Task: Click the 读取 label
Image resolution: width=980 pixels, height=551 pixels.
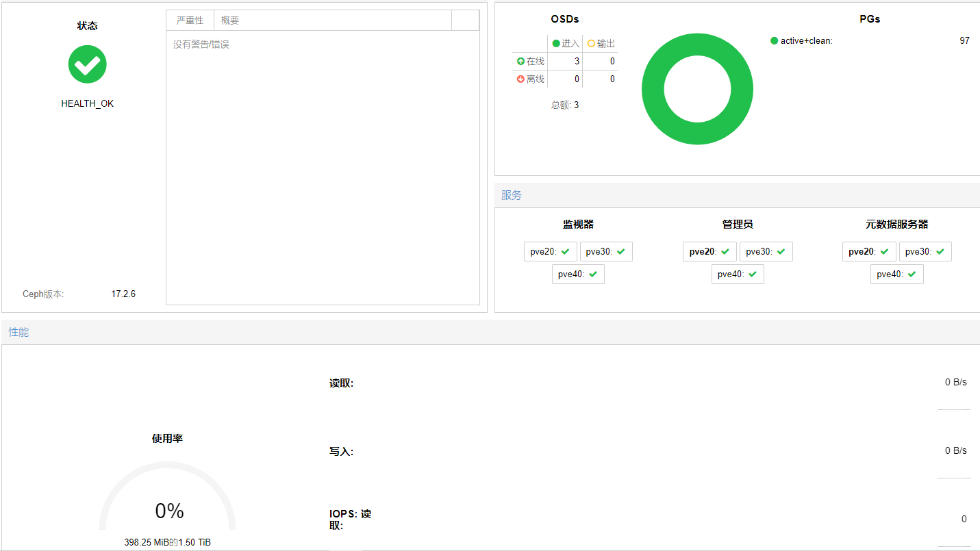Action: (341, 383)
